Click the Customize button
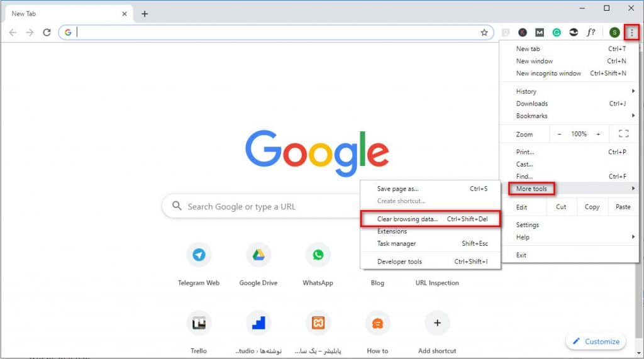Image resolution: width=644 pixels, height=359 pixels. pyautogui.click(x=596, y=341)
